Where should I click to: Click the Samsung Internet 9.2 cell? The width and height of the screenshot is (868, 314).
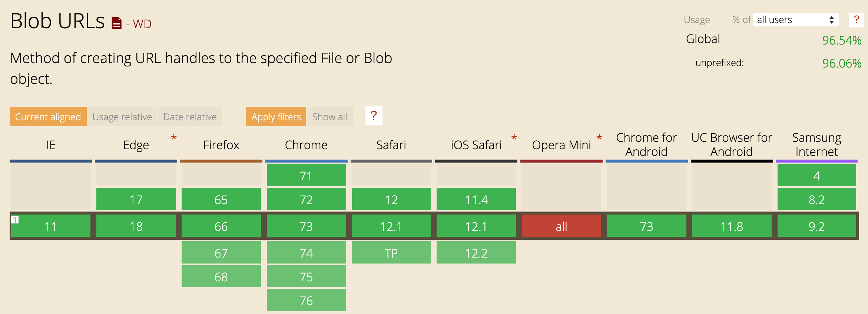point(817,226)
